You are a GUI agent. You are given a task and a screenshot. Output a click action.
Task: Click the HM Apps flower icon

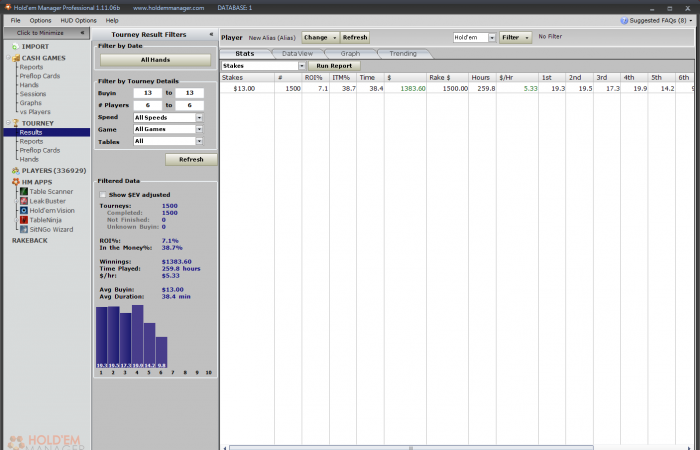click(16, 182)
